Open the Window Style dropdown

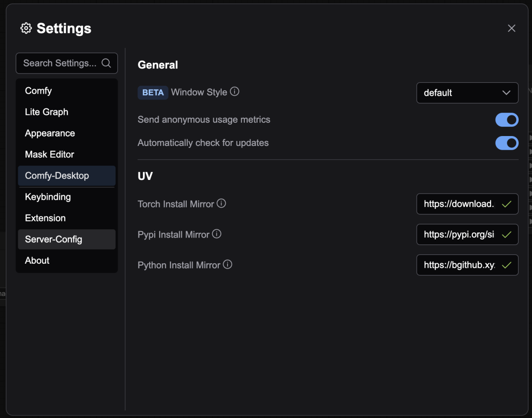[x=466, y=93]
